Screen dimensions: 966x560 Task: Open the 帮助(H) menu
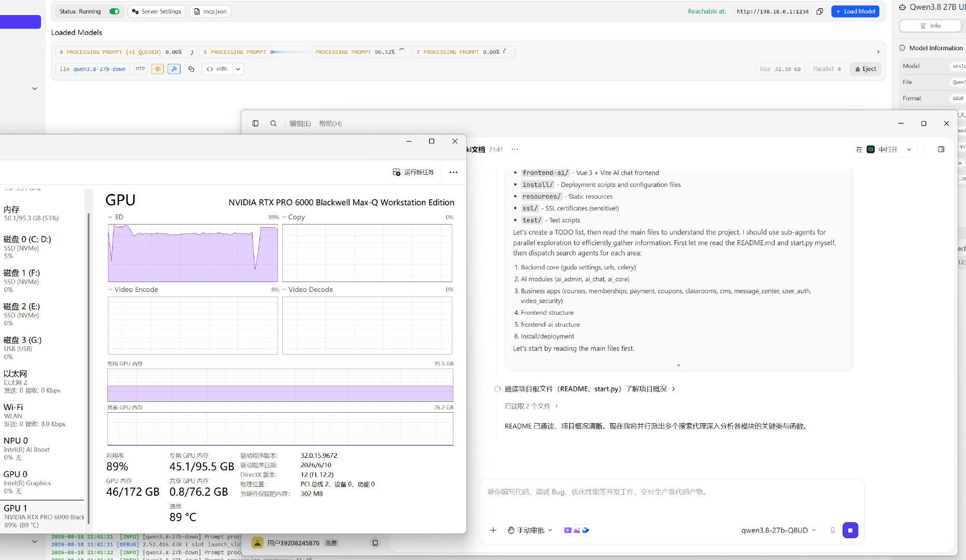[330, 123]
